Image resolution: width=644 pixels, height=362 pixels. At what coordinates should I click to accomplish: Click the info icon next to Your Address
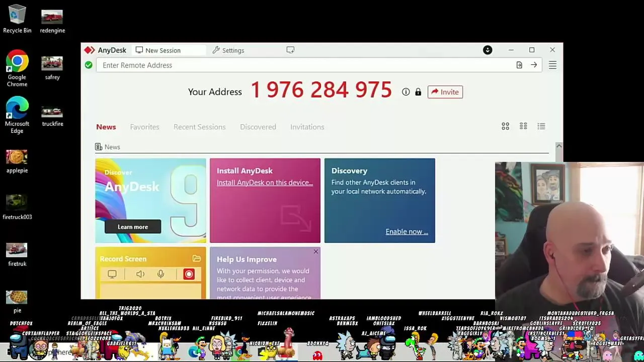406,92
